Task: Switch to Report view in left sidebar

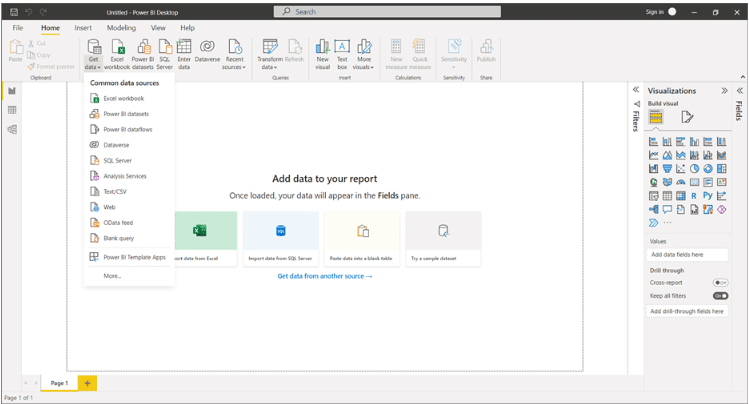Action: [12, 91]
